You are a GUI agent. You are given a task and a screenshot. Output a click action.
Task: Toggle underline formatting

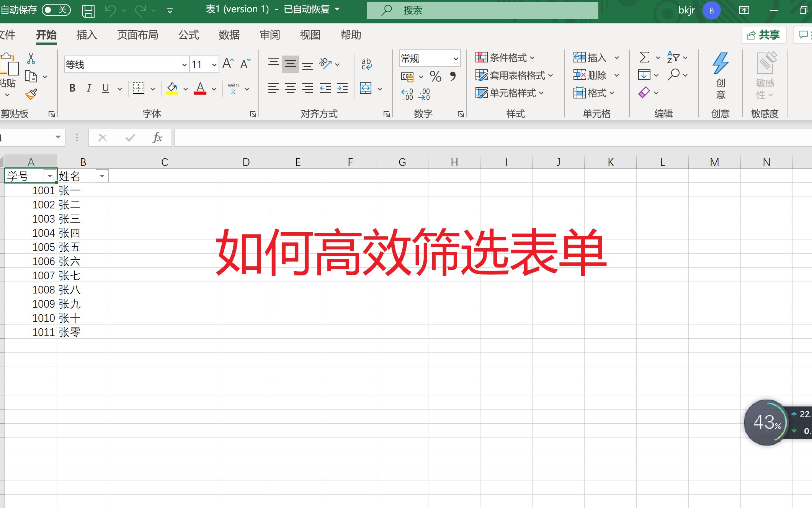pos(105,88)
